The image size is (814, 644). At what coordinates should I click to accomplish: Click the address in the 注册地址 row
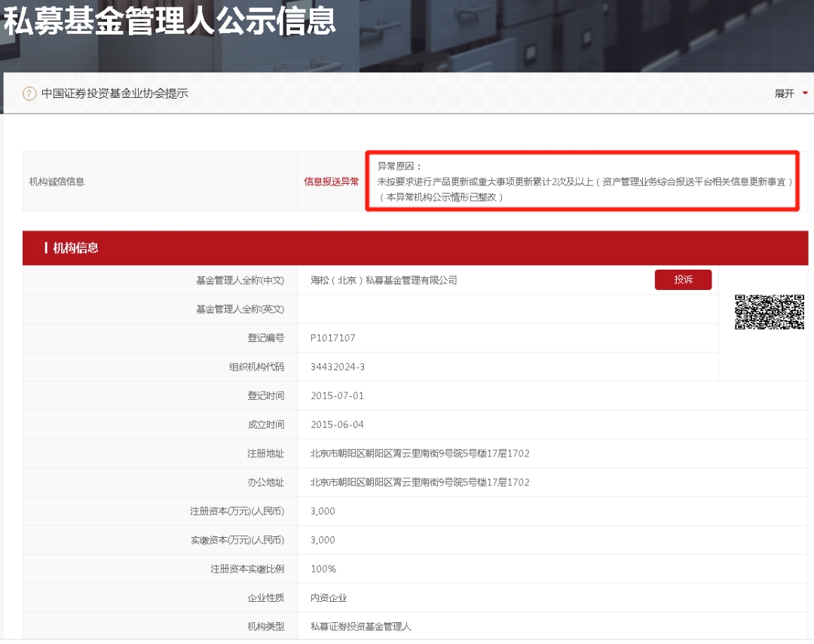click(420, 453)
